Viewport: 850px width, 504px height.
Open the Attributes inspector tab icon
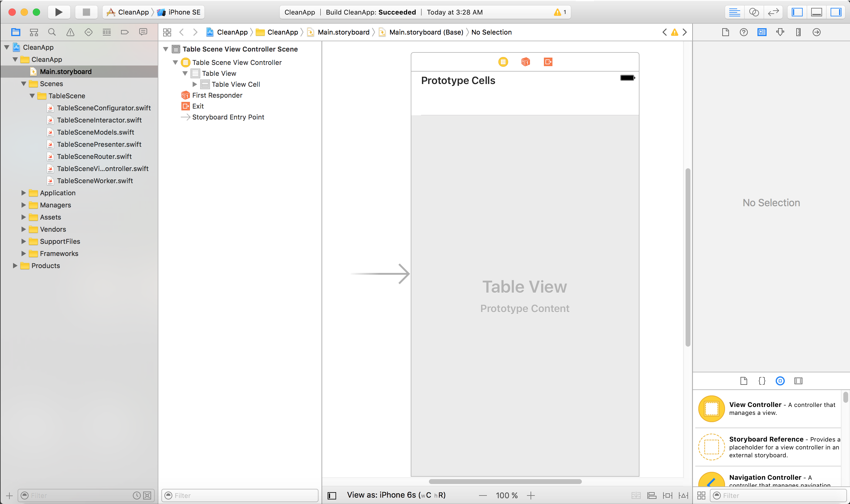pos(780,32)
